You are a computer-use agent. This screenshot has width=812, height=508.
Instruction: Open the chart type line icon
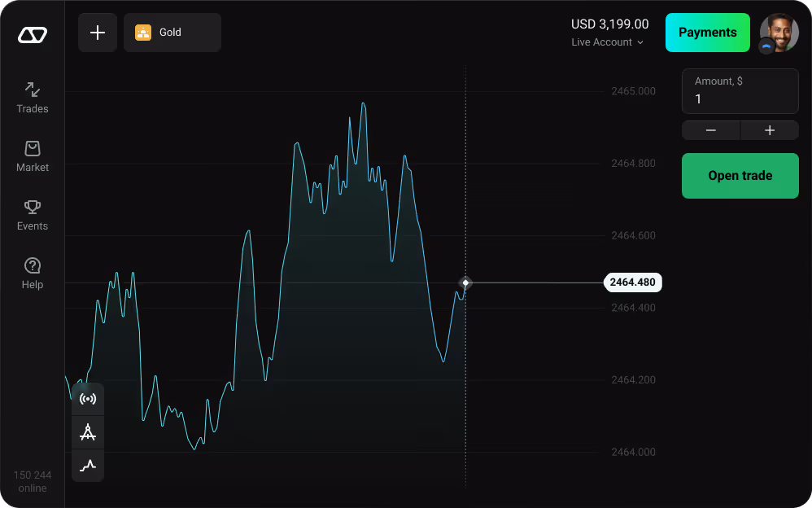click(x=88, y=466)
